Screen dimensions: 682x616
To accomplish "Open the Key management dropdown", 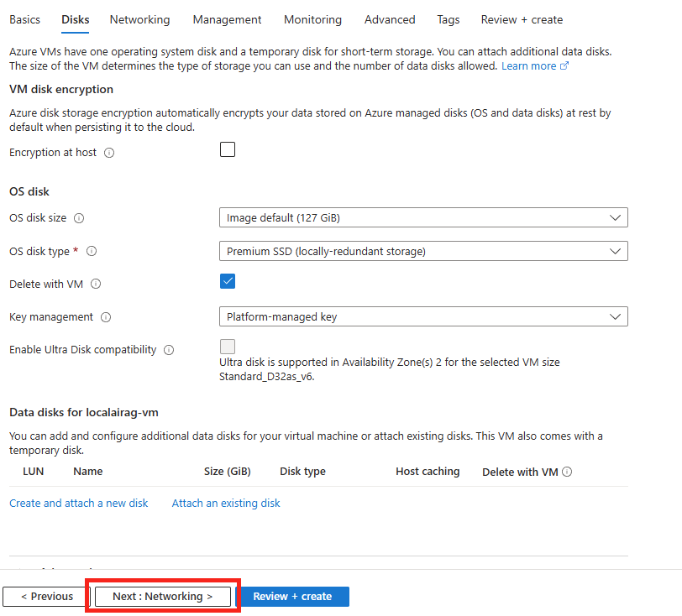I will click(x=423, y=317).
